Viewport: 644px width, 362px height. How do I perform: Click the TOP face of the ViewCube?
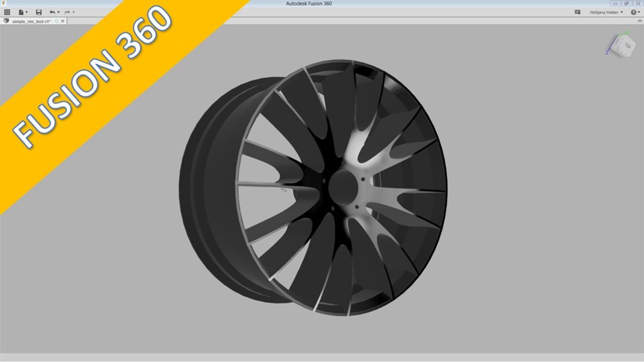click(626, 46)
